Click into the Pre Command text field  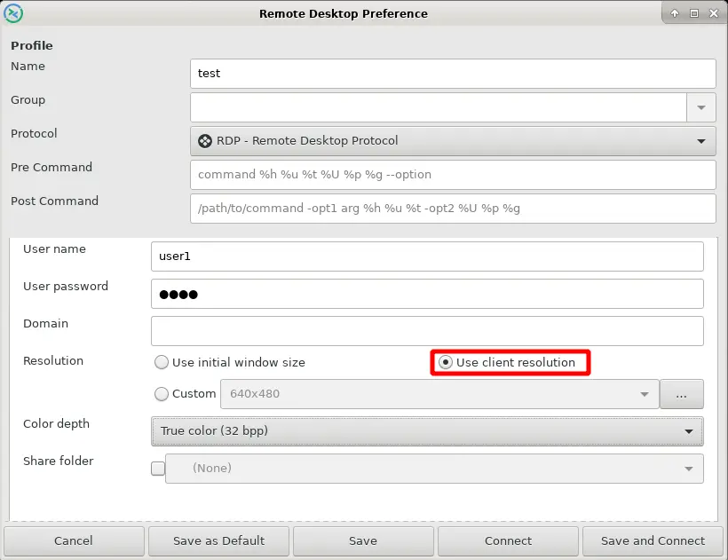coord(453,175)
